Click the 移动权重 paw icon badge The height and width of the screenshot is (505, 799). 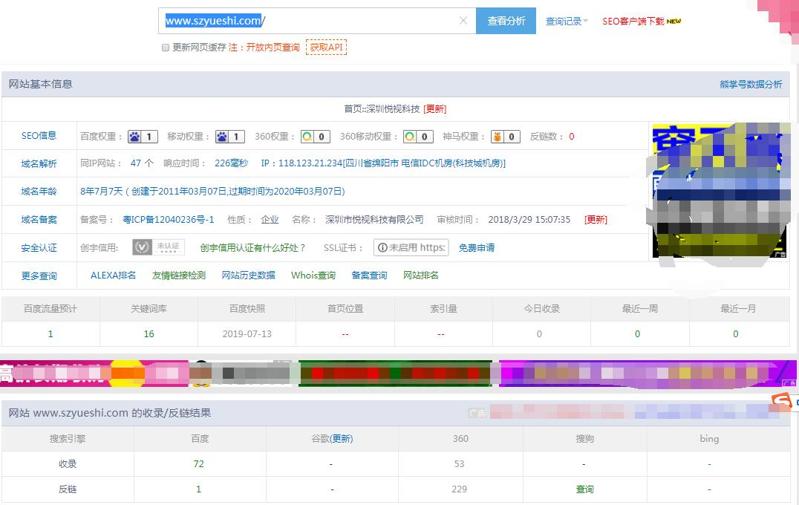[x=230, y=137]
